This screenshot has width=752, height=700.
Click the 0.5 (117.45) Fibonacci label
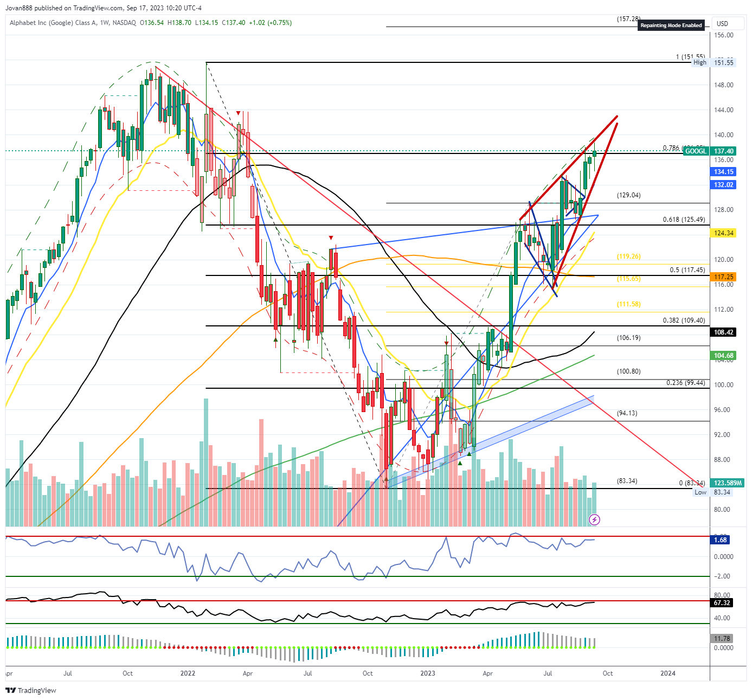(x=687, y=270)
